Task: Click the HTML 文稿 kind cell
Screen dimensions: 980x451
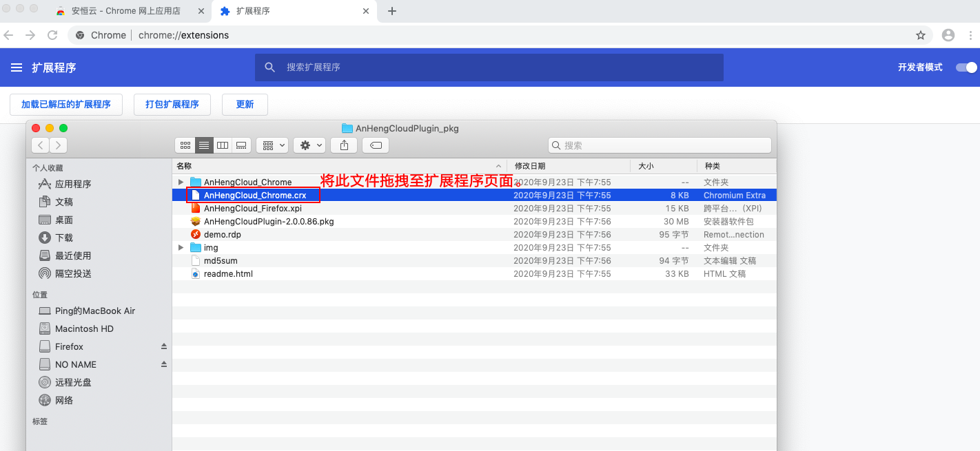Action: pos(724,273)
